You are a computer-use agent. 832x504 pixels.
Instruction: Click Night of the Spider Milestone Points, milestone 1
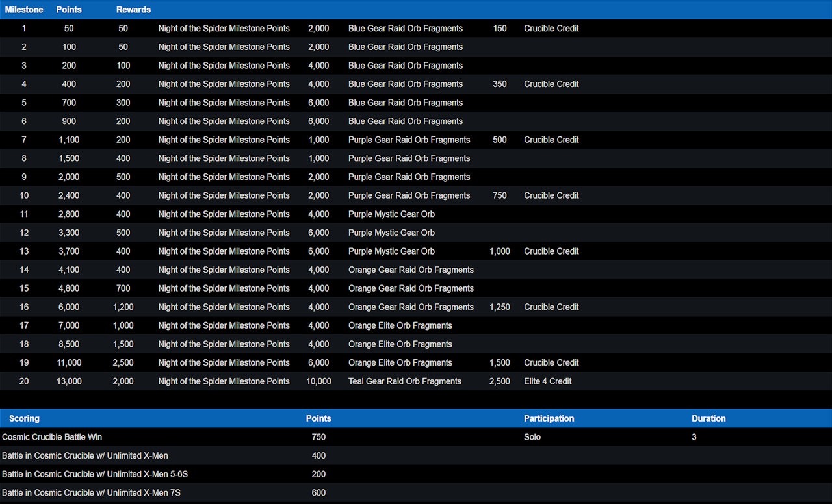[x=224, y=29]
